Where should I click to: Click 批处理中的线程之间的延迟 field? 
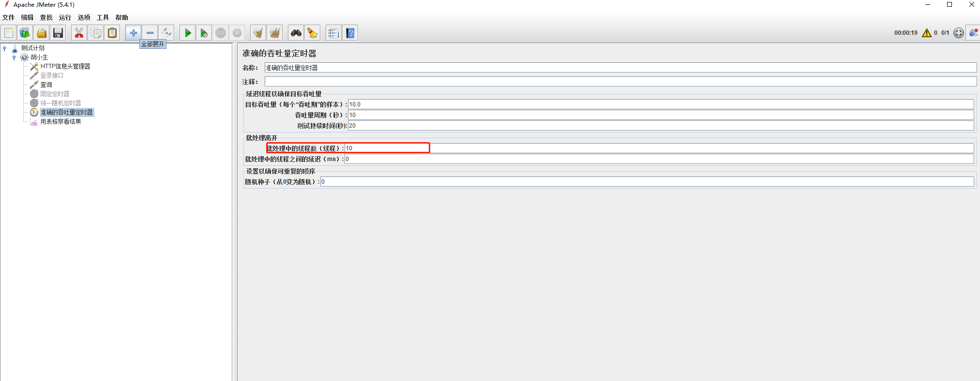[x=659, y=159]
